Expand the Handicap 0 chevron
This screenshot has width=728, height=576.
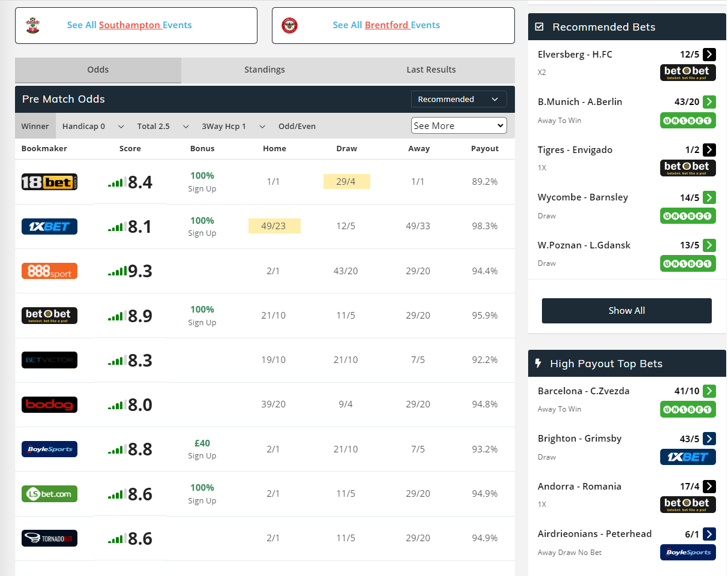121,126
